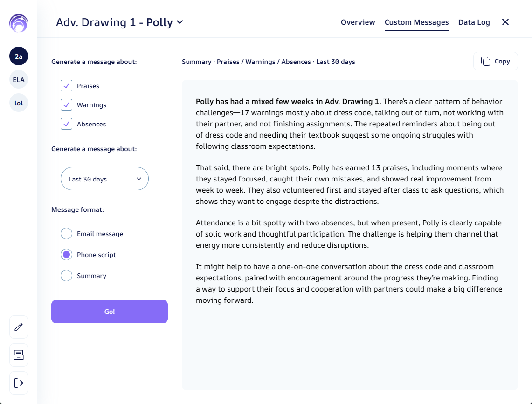532x404 pixels.
Task: Toggle the Warnings checkbox
Action: [x=67, y=105]
